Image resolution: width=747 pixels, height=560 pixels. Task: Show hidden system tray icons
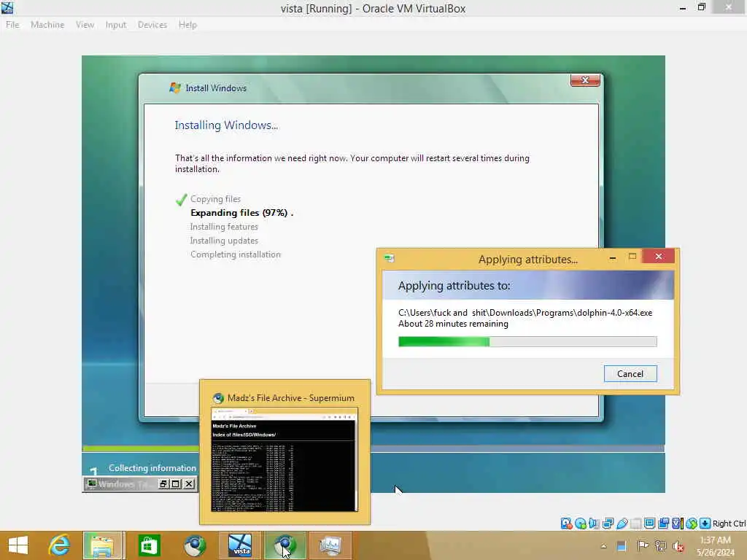coord(603,546)
